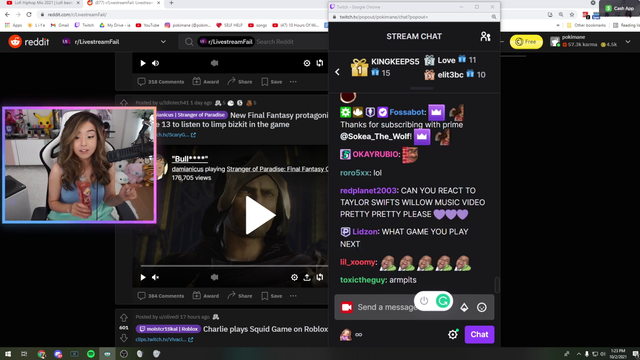Click the redplanet2003 username in chat
The height and width of the screenshot is (360, 640).
[x=368, y=191]
